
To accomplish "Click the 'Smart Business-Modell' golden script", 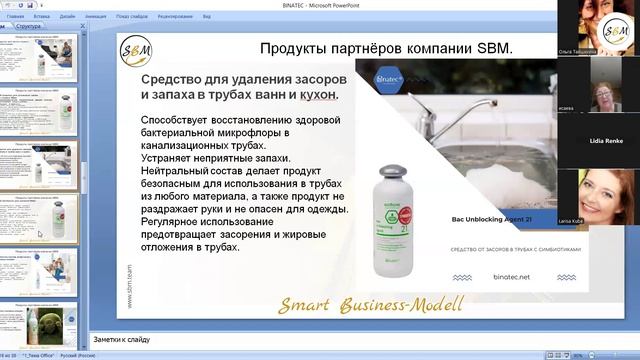I will pos(371,305).
